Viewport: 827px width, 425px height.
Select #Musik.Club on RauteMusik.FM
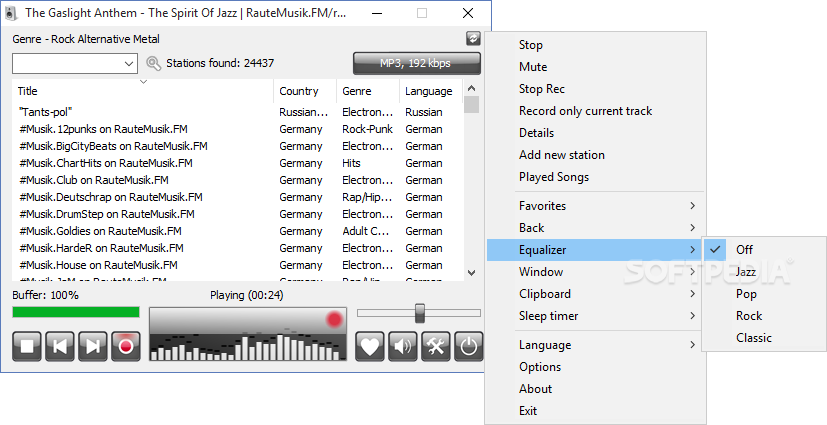(x=238, y=180)
